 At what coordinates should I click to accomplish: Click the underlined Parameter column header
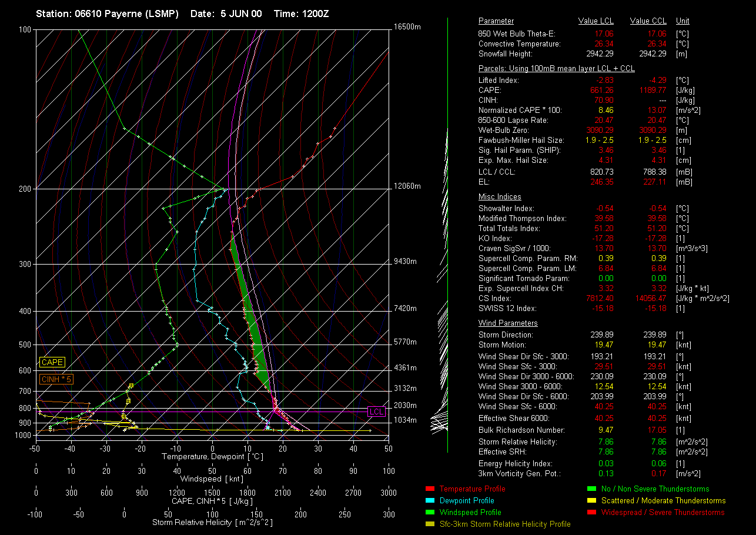496,21
